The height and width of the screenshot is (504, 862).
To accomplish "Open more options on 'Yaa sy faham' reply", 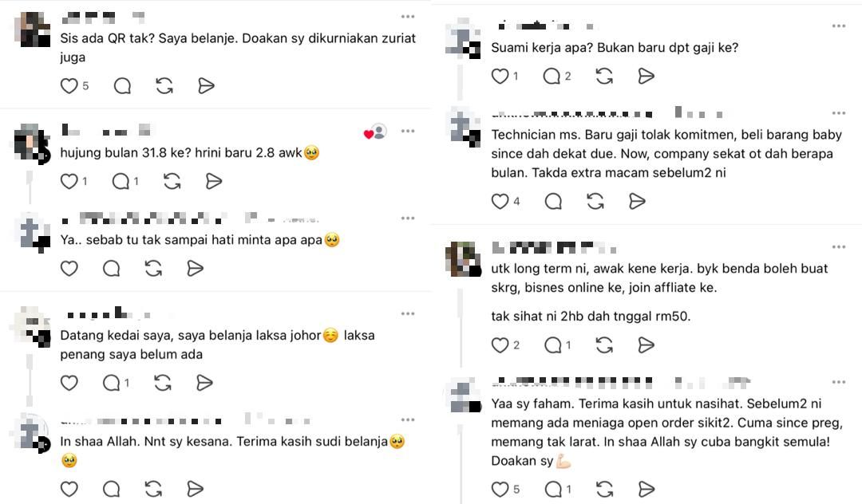I will pos(839,382).
